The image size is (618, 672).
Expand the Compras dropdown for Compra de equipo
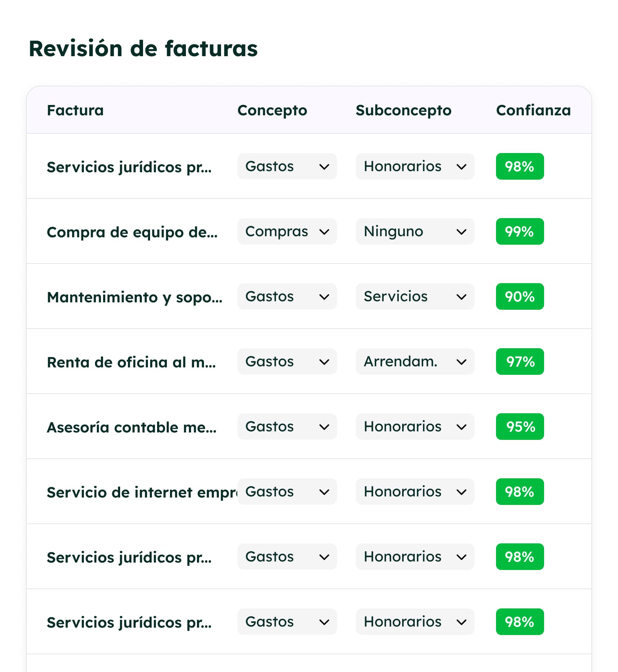(x=287, y=231)
